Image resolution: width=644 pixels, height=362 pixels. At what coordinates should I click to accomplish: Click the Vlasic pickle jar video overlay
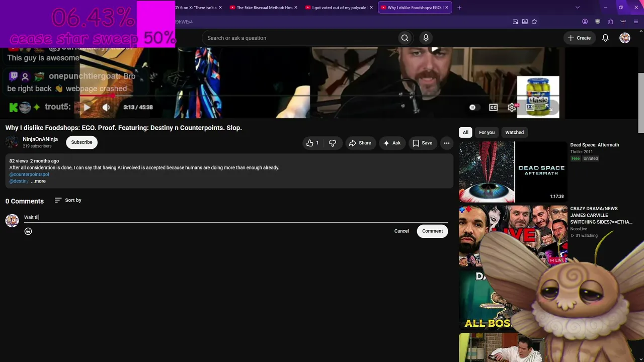[x=538, y=97]
